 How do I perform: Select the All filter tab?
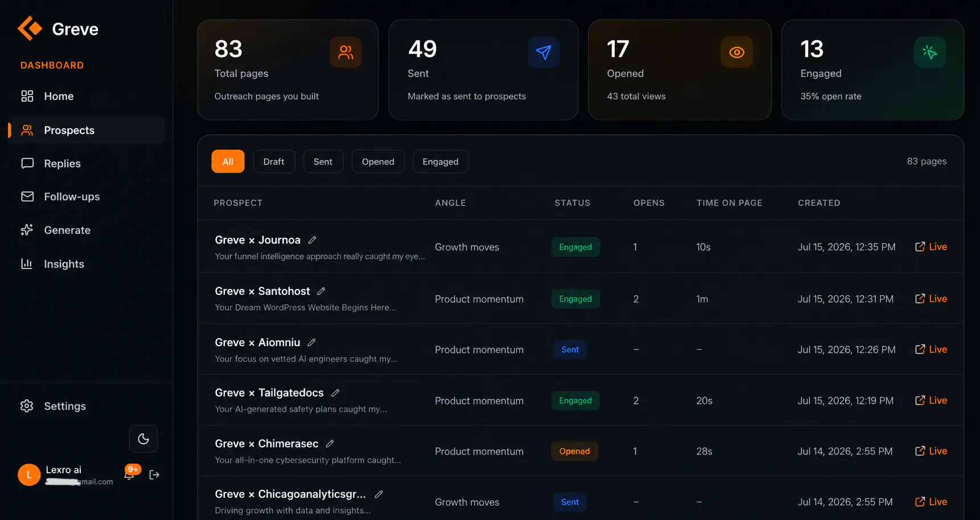(x=228, y=162)
